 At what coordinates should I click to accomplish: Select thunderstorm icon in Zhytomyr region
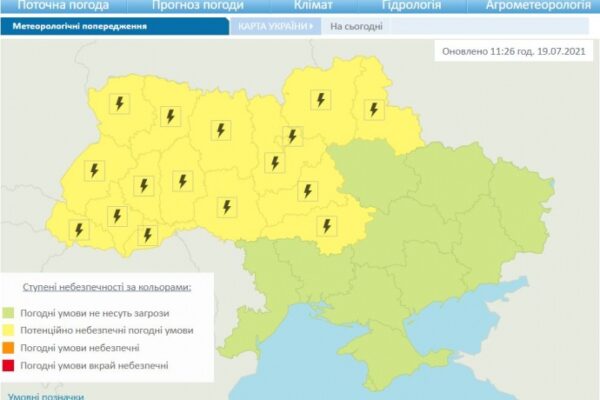point(221,130)
